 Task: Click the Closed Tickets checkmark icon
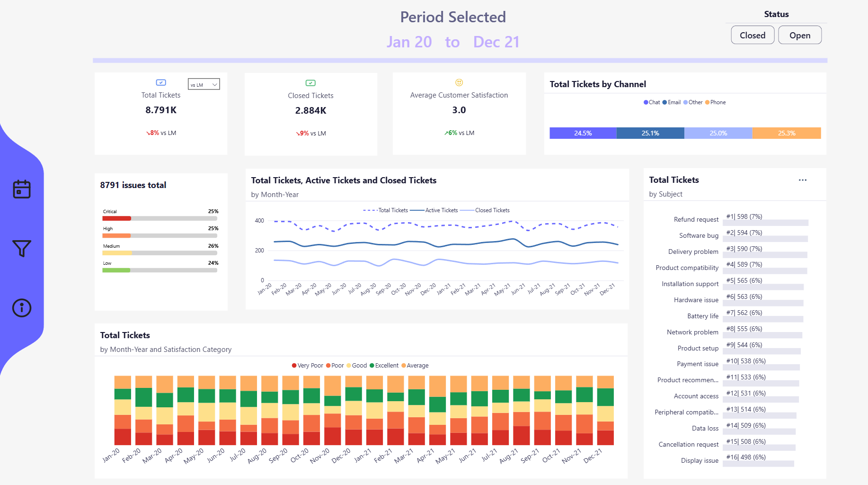pyautogui.click(x=310, y=83)
